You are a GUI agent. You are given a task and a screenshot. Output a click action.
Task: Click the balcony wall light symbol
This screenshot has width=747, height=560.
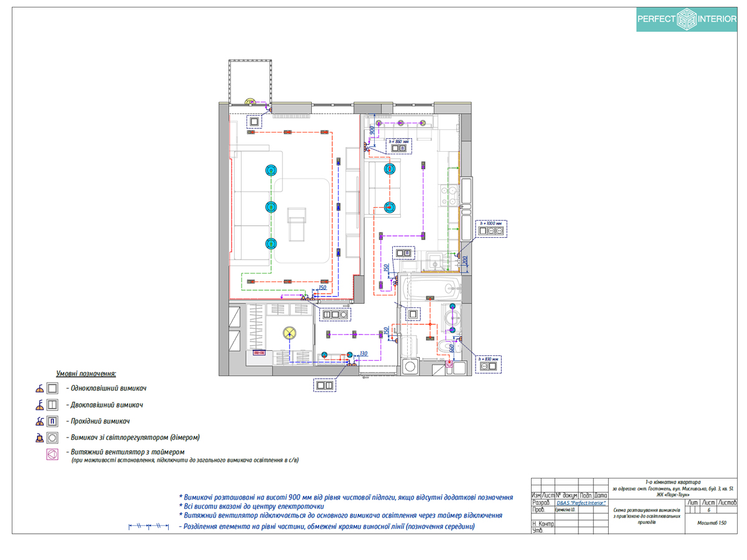[x=249, y=101]
